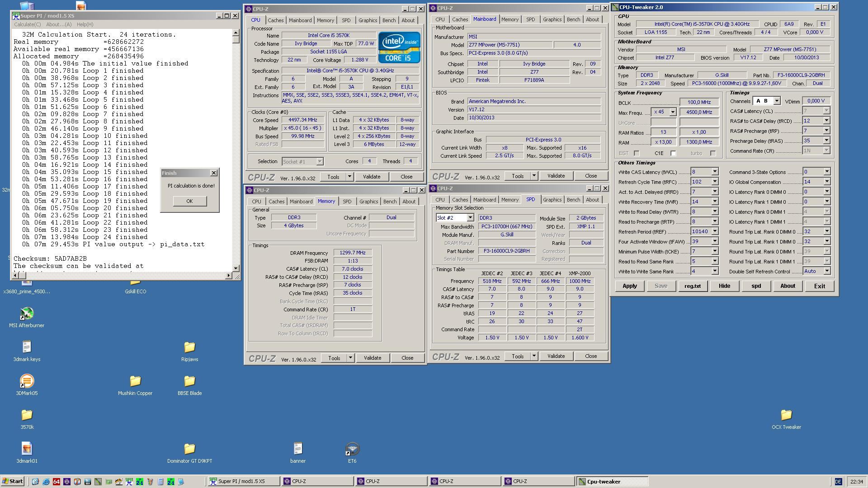
Task: Open the 3dmark01 desktop icon
Action: coord(27,449)
